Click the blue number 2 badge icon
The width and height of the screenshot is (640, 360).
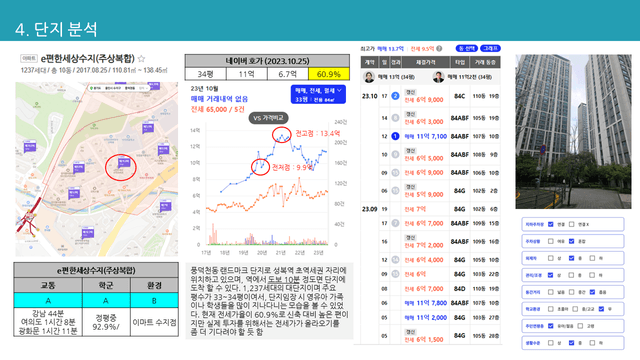click(x=395, y=96)
